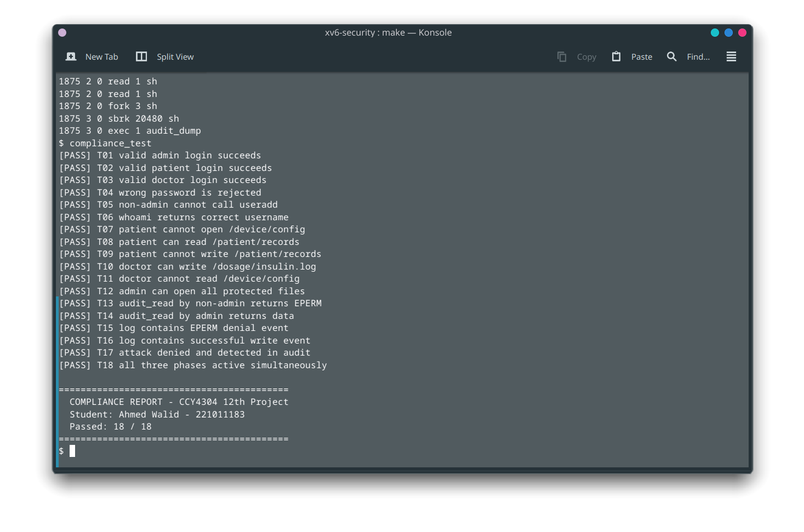Click the window title 'xv6-security : make — Konsole'
This screenshot has width=804, height=532.
pyautogui.click(x=388, y=33)
